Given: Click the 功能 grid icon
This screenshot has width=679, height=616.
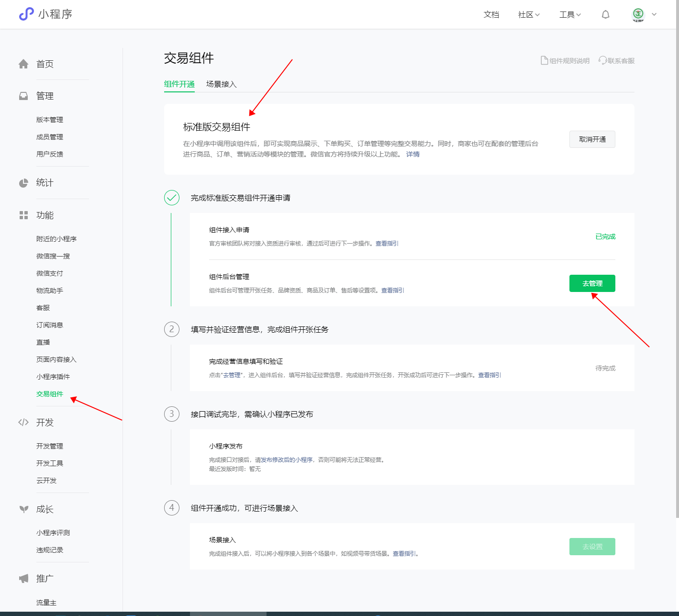Looking at the screenshot, I should coord(23,215).
